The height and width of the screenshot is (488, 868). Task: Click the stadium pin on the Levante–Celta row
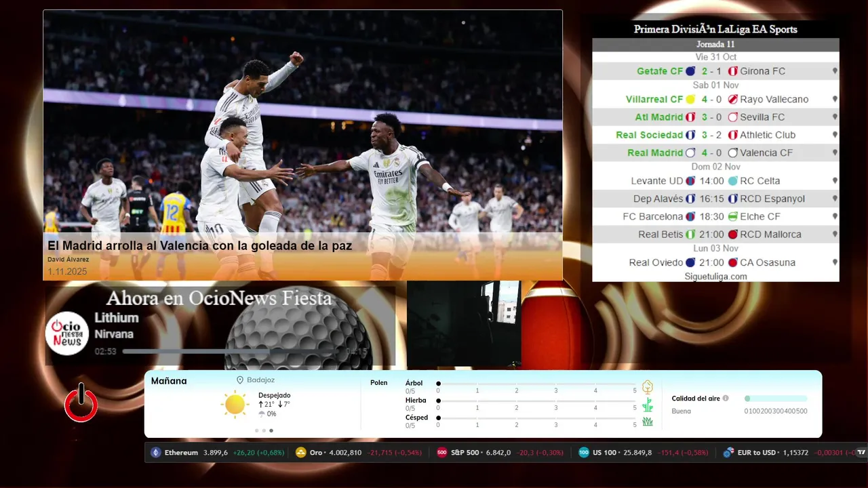coord(835,181)
